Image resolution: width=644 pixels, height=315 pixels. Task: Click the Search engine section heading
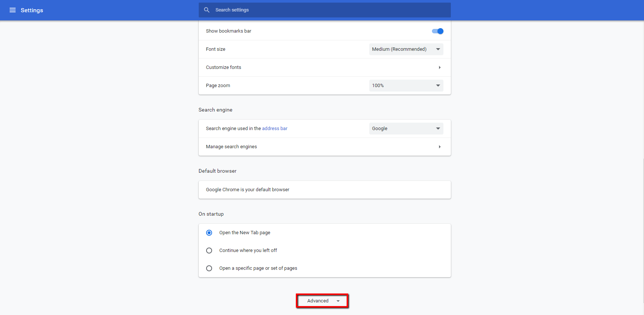point(215,110)
